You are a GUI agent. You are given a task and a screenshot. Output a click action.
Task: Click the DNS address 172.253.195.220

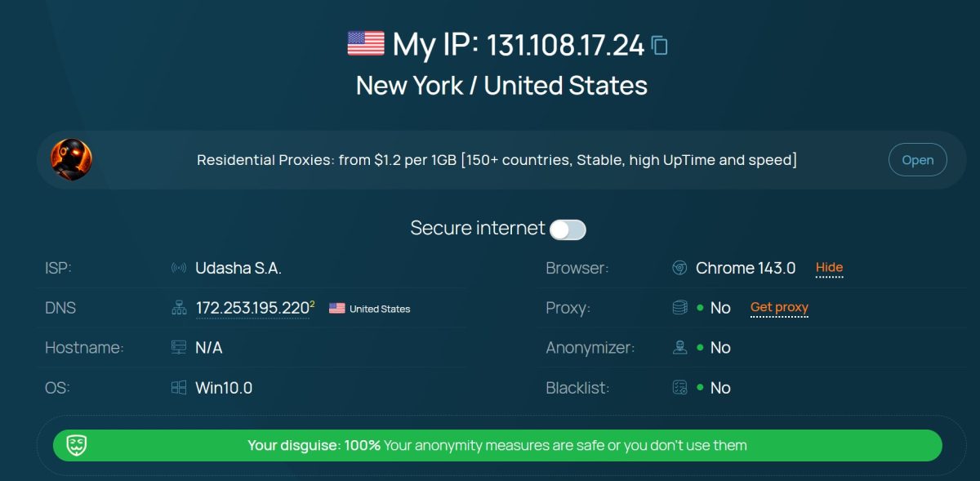click(x=252, y=309)
